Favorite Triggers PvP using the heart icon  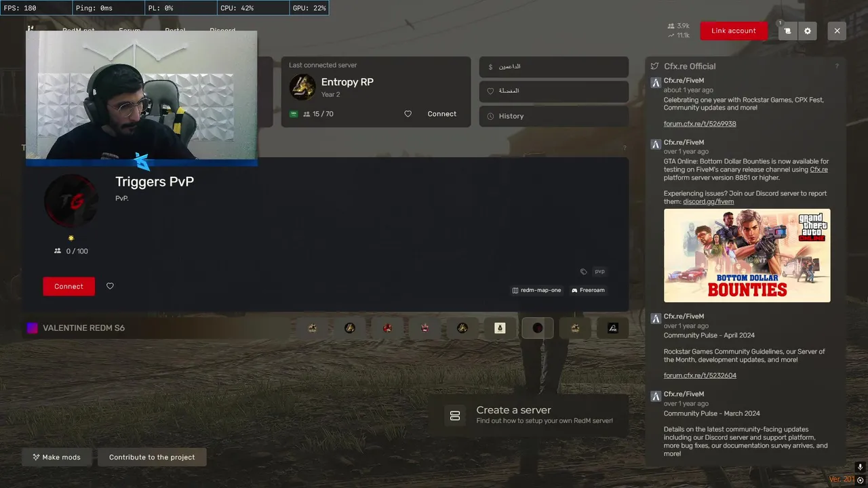point(110,286)
